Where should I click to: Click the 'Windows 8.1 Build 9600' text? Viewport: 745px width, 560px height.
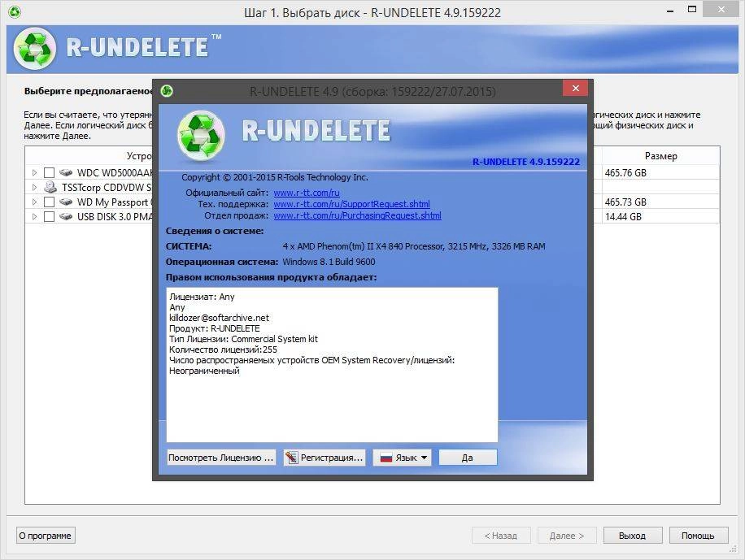point(329,262)
